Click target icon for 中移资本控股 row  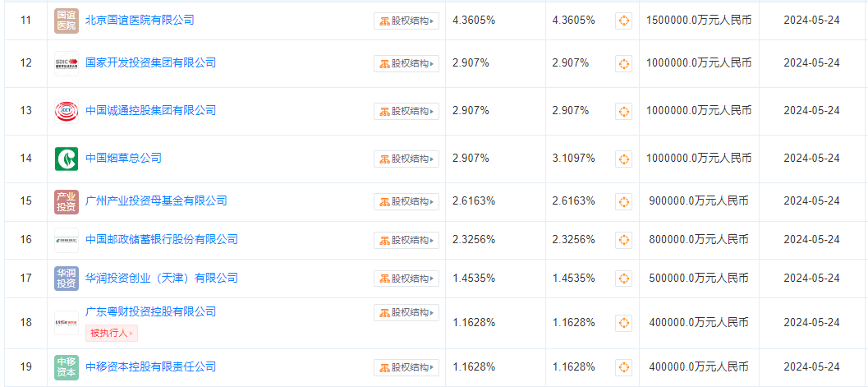(623, 367)
